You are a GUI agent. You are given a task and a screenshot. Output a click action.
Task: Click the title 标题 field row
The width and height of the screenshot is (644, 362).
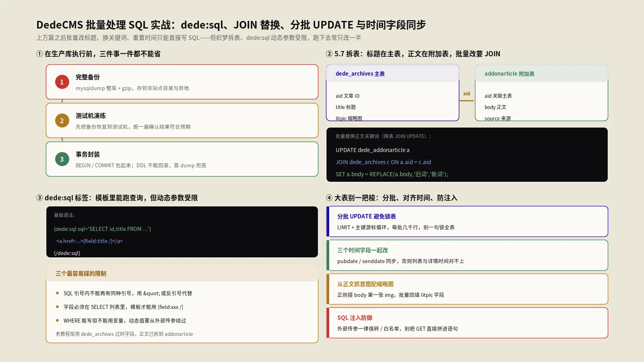point(346,107)
